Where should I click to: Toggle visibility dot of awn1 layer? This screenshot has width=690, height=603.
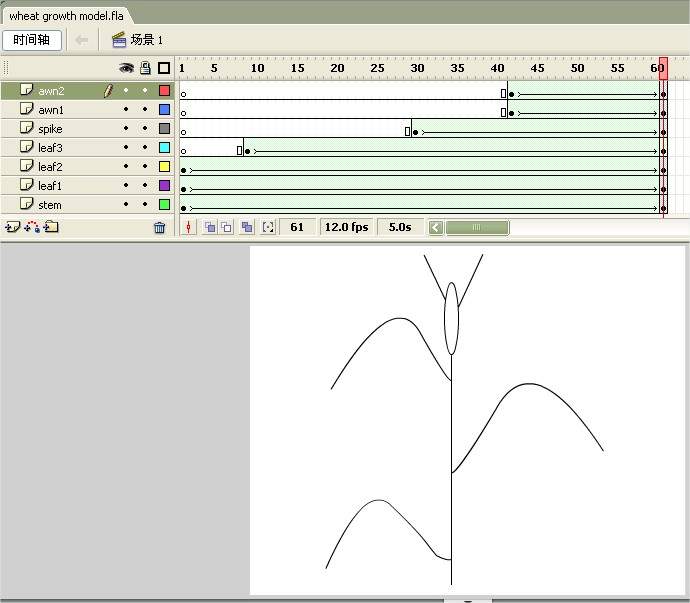coord(126,109)
